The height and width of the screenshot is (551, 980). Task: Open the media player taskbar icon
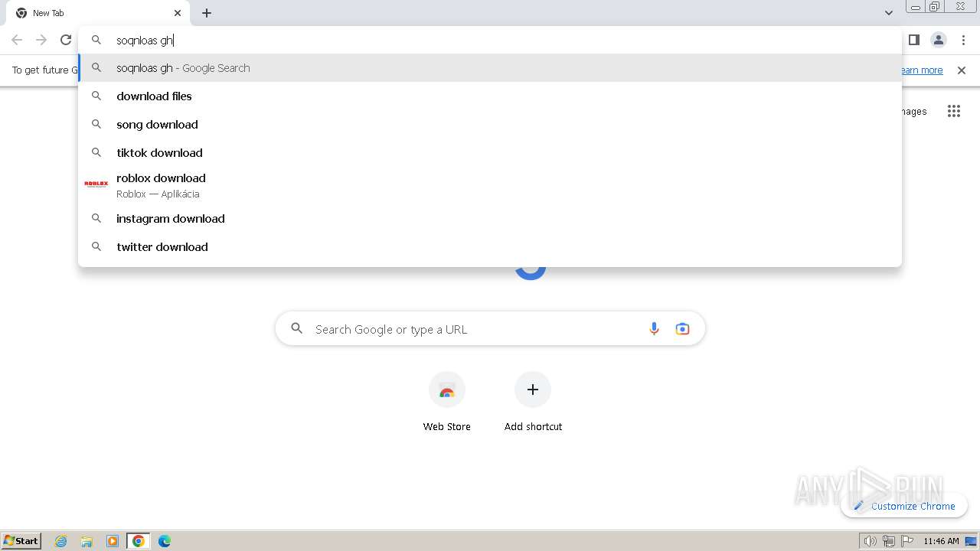pyautogui.click(x=113, y=541)
